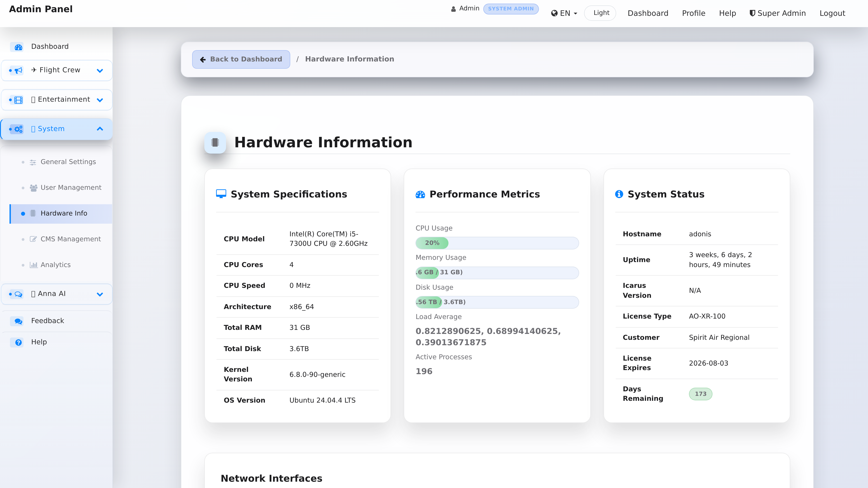The width and height of the screenshot is (868, 488).
Task: Click the user icon beside Admin
Action: click(x=453, y=9)
